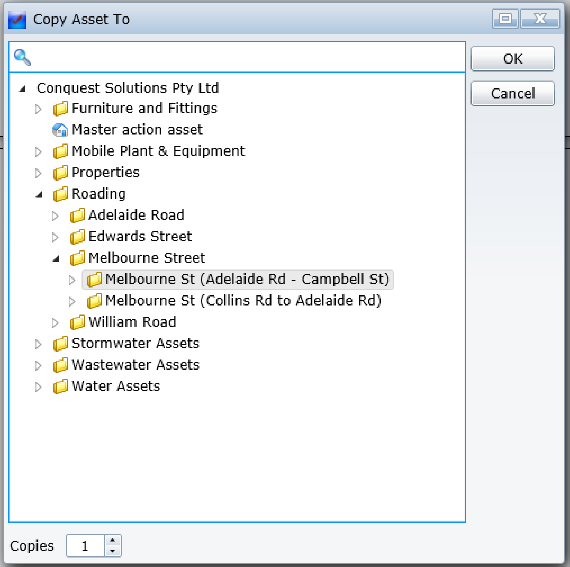Click into the asset search field
Screen dimensions: 570x567
pyautogui.click(x=247, y=57)
